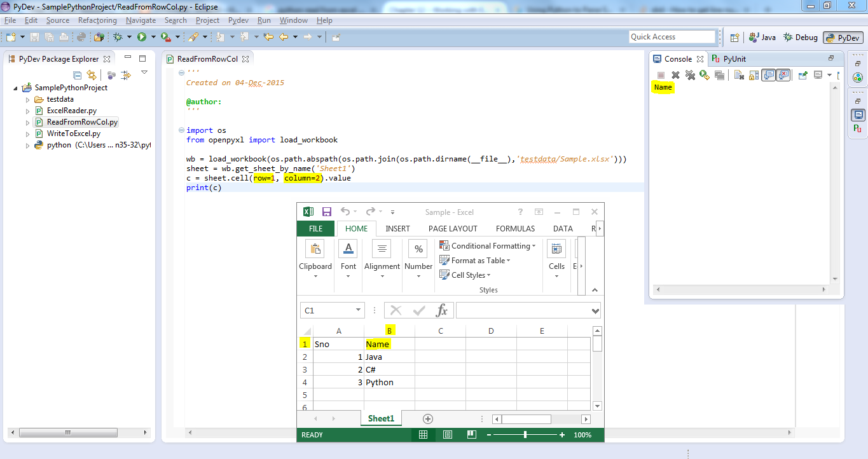Open the Excel Name Box dropdown showing C1
Viewport: 868px width, 459px height.
coord(358,310)
